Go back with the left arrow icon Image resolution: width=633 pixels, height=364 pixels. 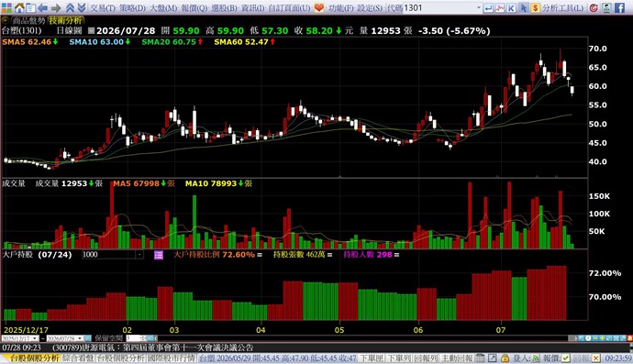(x=43, y=7)
